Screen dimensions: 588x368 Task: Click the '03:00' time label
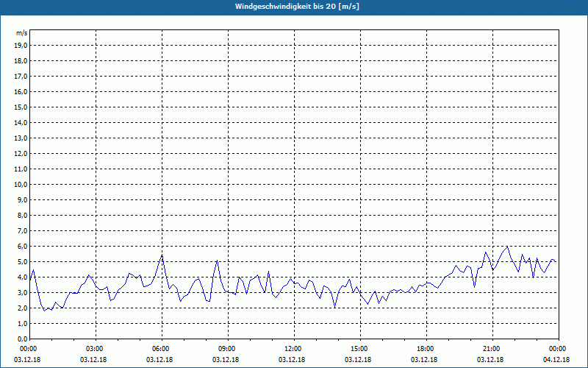(x=96, y=349)
